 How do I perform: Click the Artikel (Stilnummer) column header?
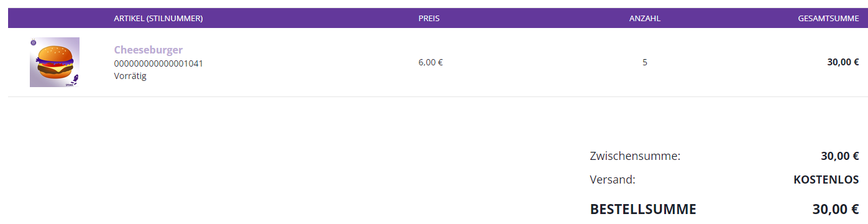158,19
